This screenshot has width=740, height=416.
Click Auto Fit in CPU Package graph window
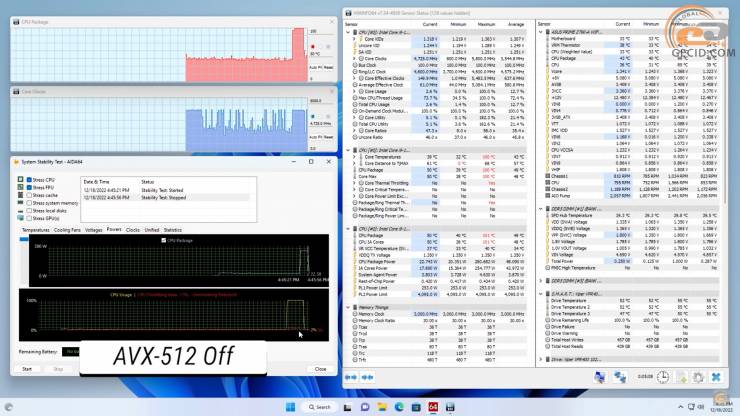[316, 68]
